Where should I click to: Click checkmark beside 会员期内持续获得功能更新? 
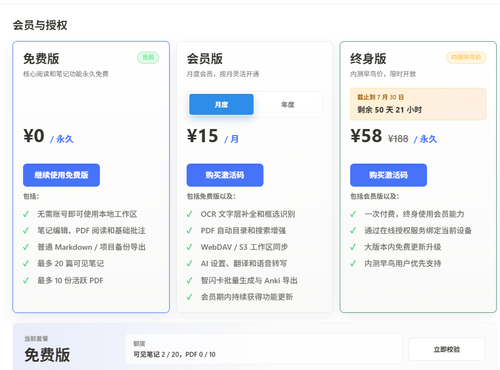coord(189,297)
